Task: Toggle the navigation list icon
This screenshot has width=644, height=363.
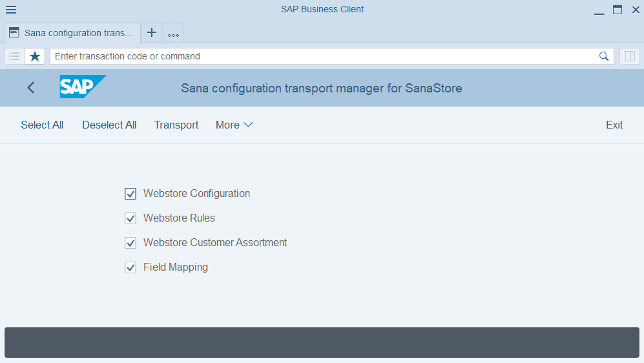Action: [x=14, y=56]
